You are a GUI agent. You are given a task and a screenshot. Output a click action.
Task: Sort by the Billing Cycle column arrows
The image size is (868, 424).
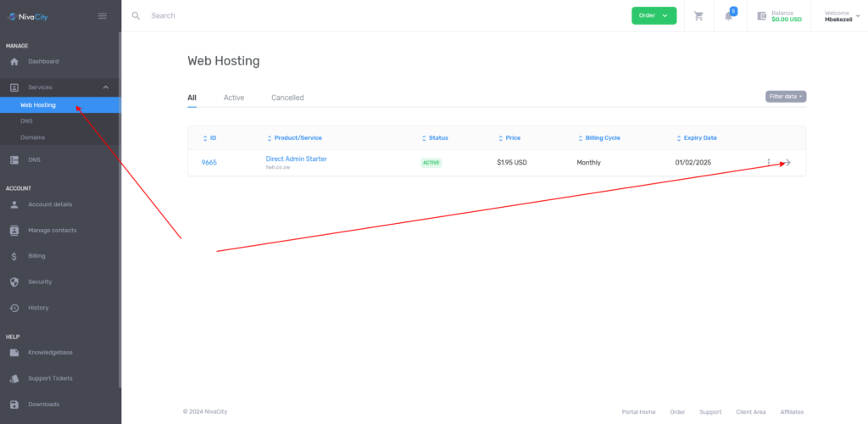click(581, 138)
